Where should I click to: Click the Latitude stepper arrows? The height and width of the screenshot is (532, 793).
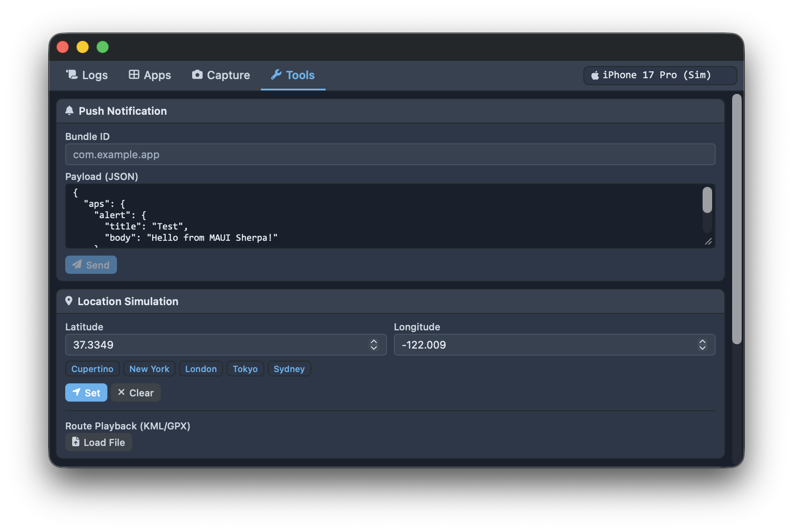[374, 345]
